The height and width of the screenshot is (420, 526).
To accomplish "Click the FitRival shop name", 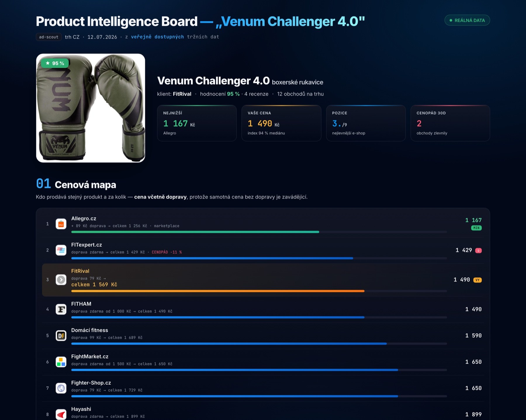I will (80, 271).
